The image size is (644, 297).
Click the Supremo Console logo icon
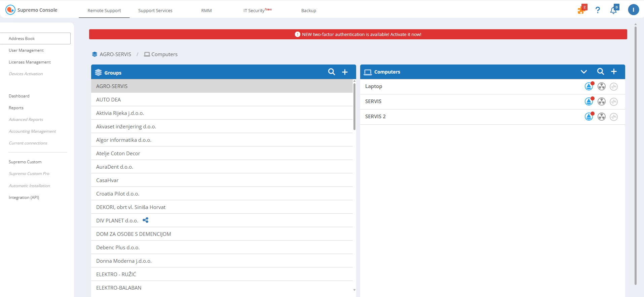click(10, 10)
